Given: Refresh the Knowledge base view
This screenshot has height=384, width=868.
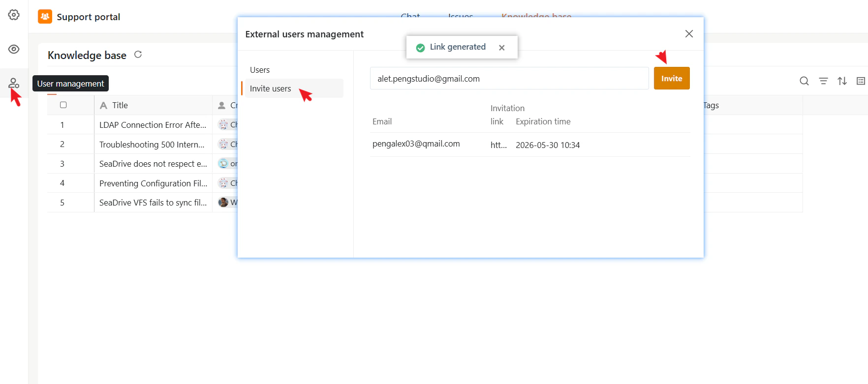Looking at the screenshot, I should [x=138, y=55].
